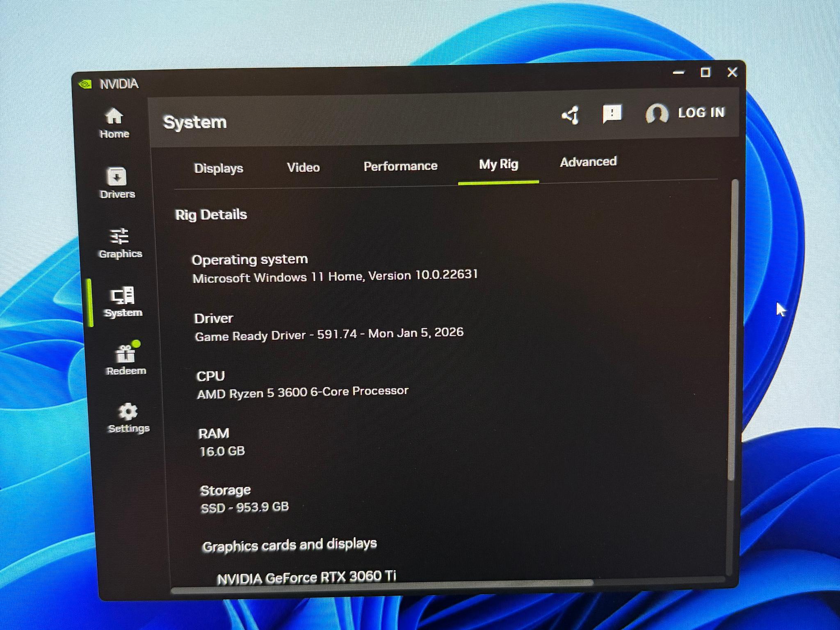This screenshot has width=840, height=630.
Task: Open the Home section in sidebar
Action: pos(114,123)
